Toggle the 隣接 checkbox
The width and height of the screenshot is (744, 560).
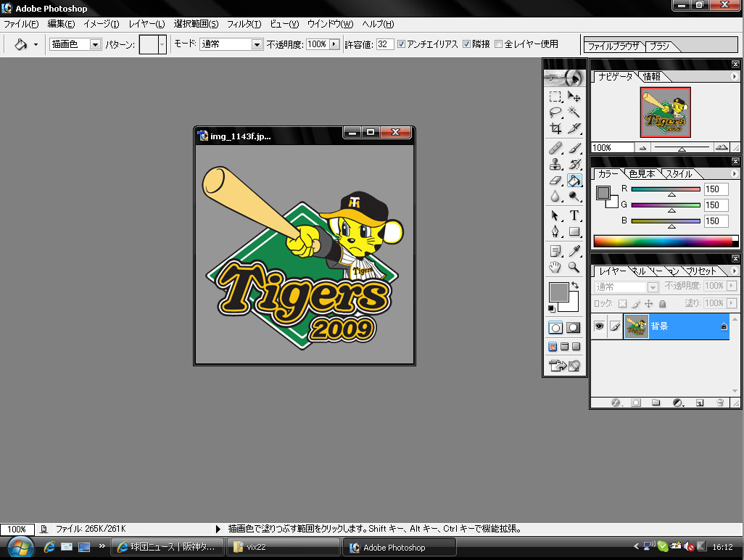tap(466, 44)
